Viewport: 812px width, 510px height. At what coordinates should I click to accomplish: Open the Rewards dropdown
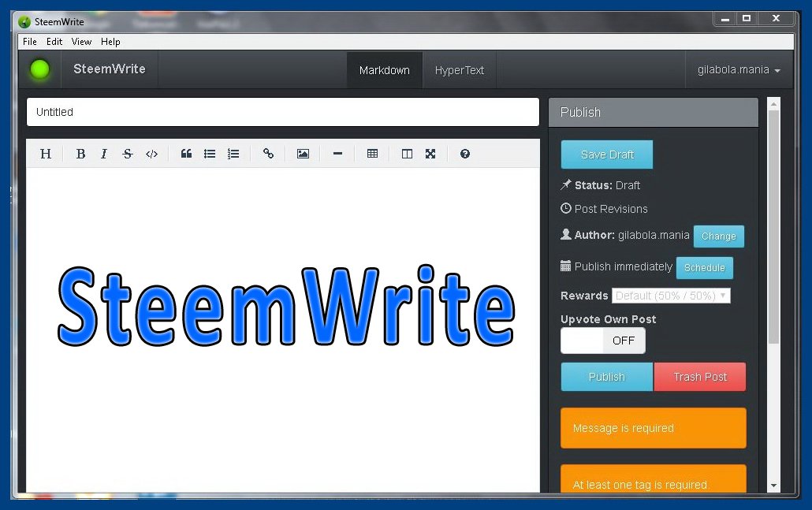671,296
